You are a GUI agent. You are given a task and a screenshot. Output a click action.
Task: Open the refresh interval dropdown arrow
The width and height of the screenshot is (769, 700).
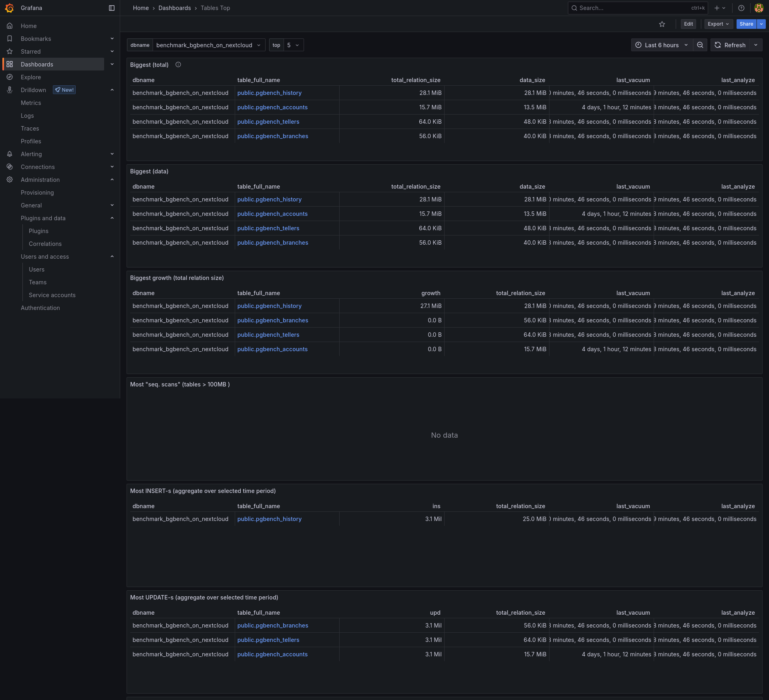(756, 45)
